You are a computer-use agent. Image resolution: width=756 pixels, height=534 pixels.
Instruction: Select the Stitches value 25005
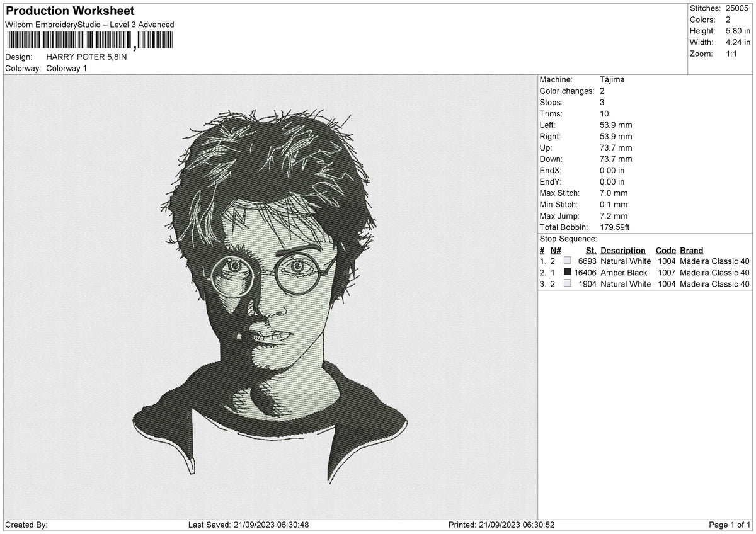tap(738, 8)
